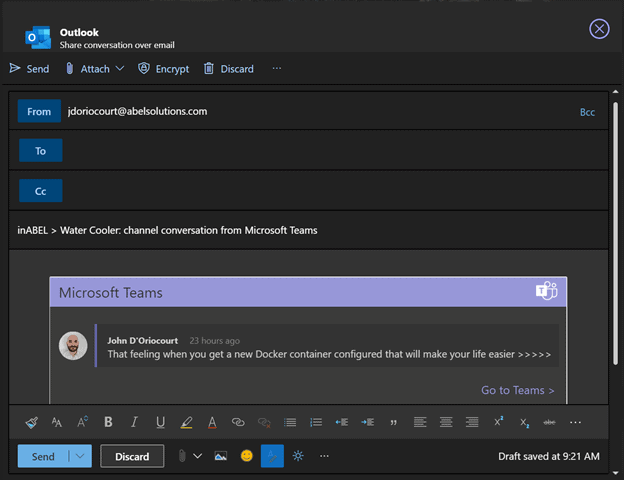Toggle bold formatting
This screenshot has height=480, width=624.
click(108, 421)
